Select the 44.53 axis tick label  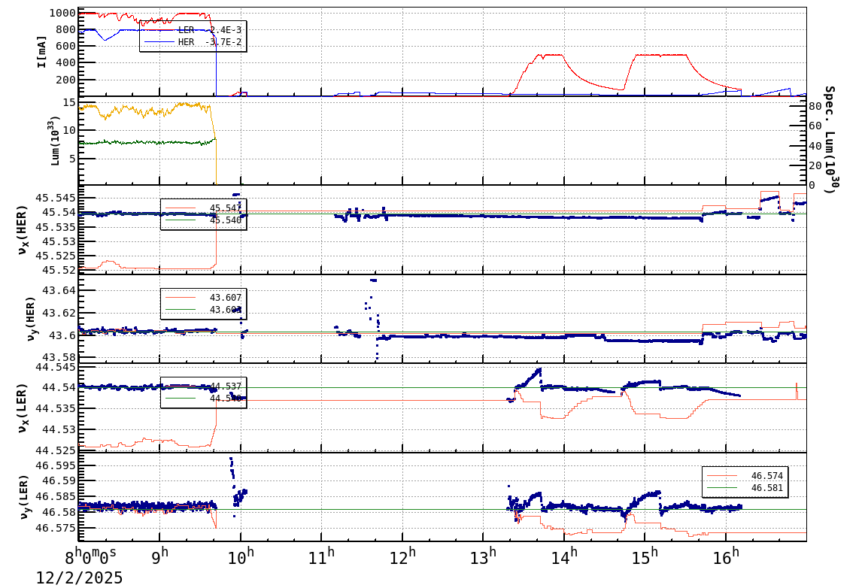[59, 429]
